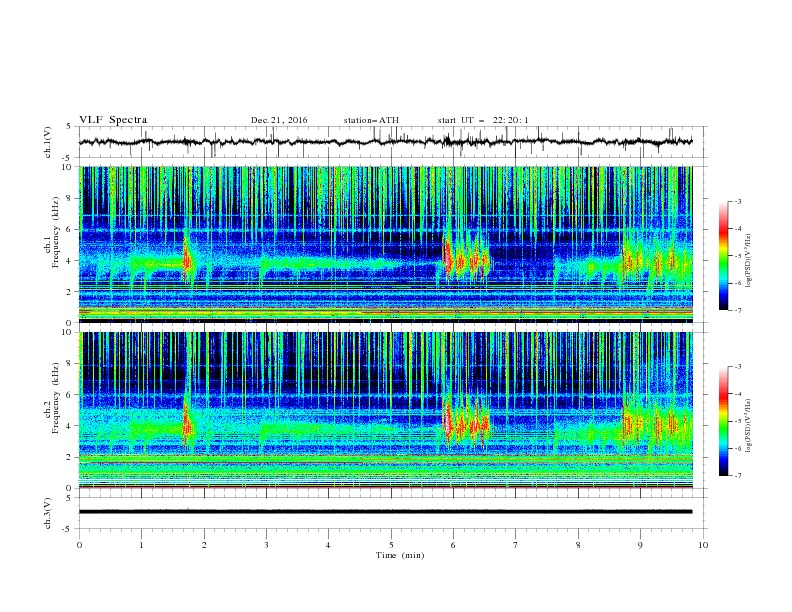The width and height of the screenshot is (792, 612).
Task: Click the time axis tick label "7"
Action: [x=516, y=545]
